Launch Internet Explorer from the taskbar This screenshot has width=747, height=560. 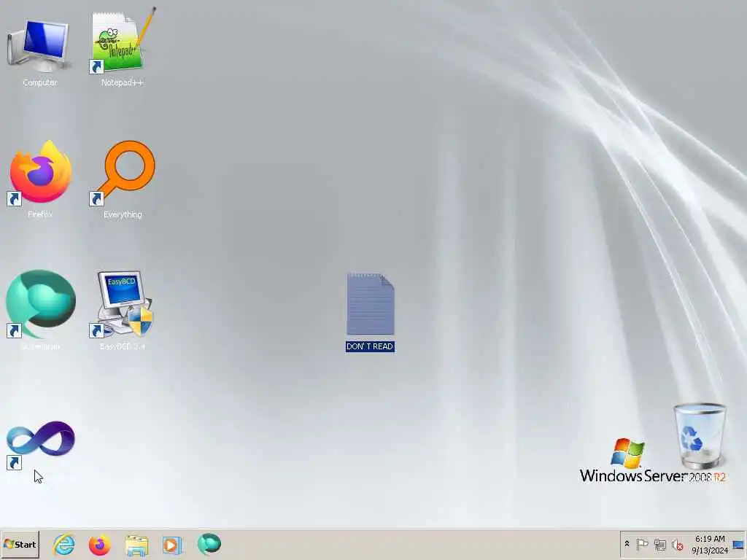click(64, 545)
